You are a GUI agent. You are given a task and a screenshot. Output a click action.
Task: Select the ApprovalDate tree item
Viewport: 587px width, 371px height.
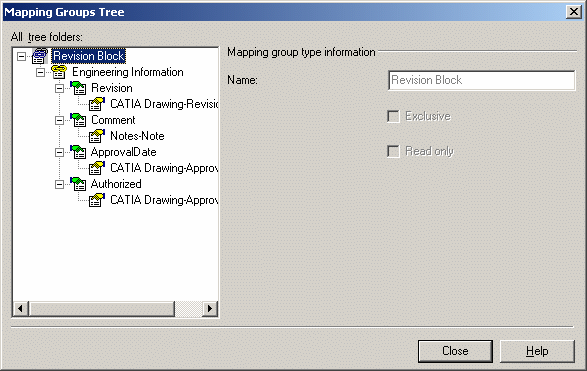[124, 152]
